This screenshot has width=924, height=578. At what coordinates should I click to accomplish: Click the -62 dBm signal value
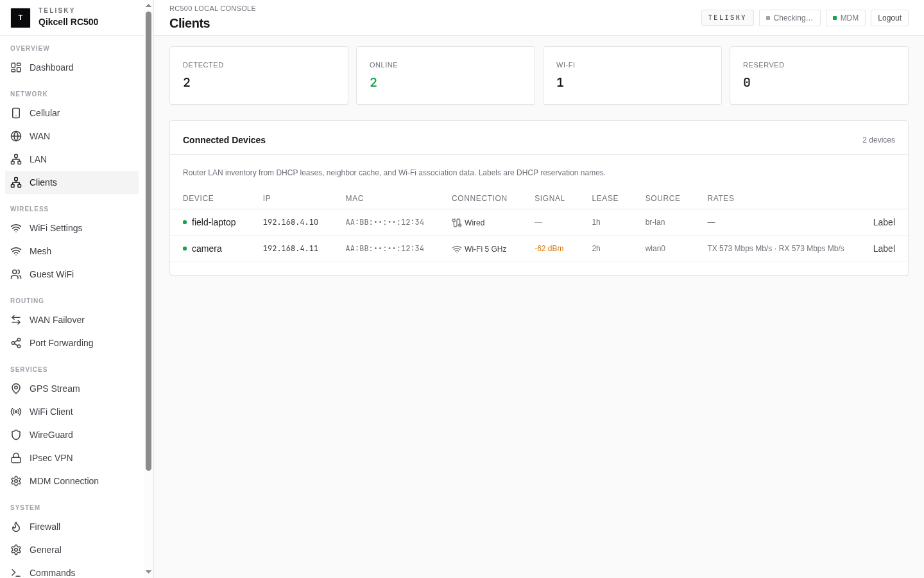pyautogui.click(x=549, y=249)
